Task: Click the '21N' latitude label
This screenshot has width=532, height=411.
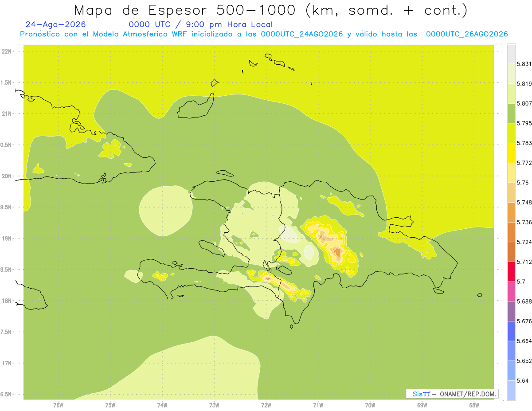Action: click(x=7, y=114)
